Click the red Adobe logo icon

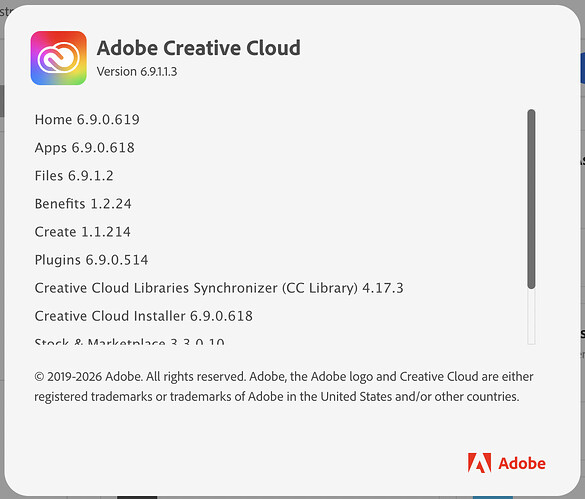click(479, 463)
